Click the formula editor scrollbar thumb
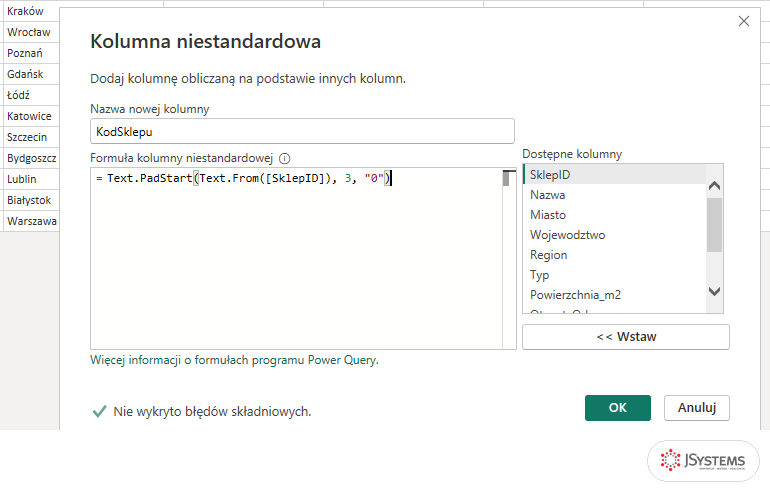The width and height of the screenshot is (770, 492). point(506,179)
